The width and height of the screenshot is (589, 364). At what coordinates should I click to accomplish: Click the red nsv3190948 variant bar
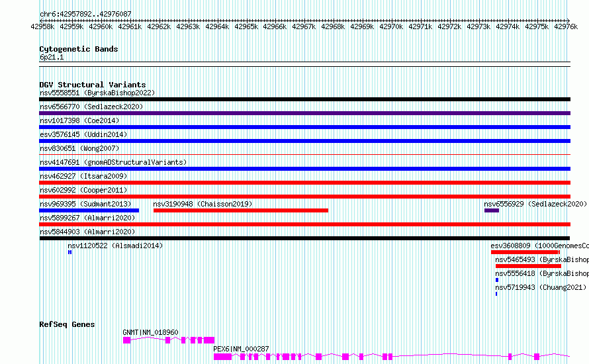pyautogui.click(x=241, y=210)
